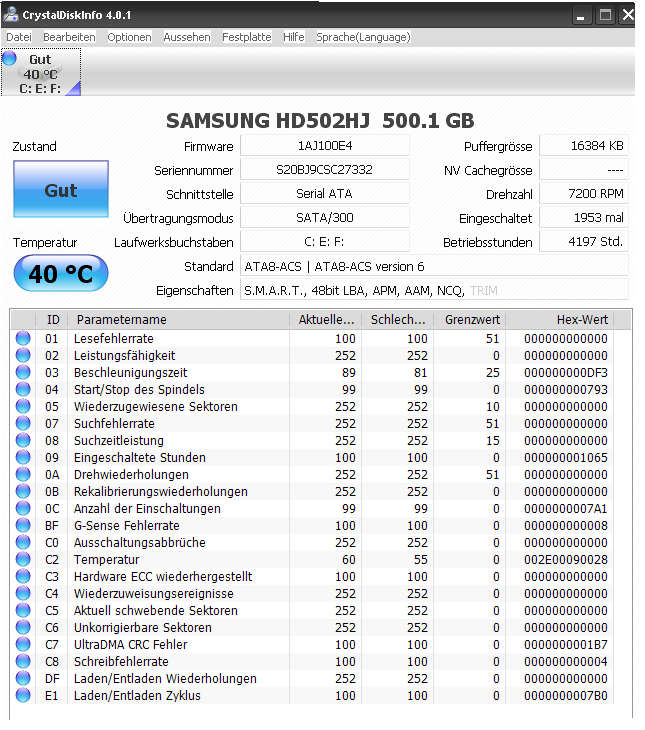Click the Seriennummer field S20BJ9CSC27332

(325, 169)
